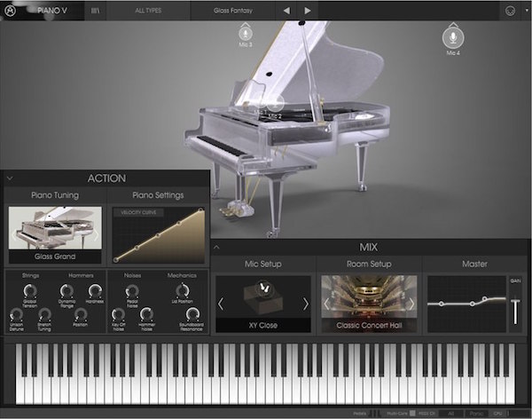Click the PIANO V title menu

tap(52, 11)
